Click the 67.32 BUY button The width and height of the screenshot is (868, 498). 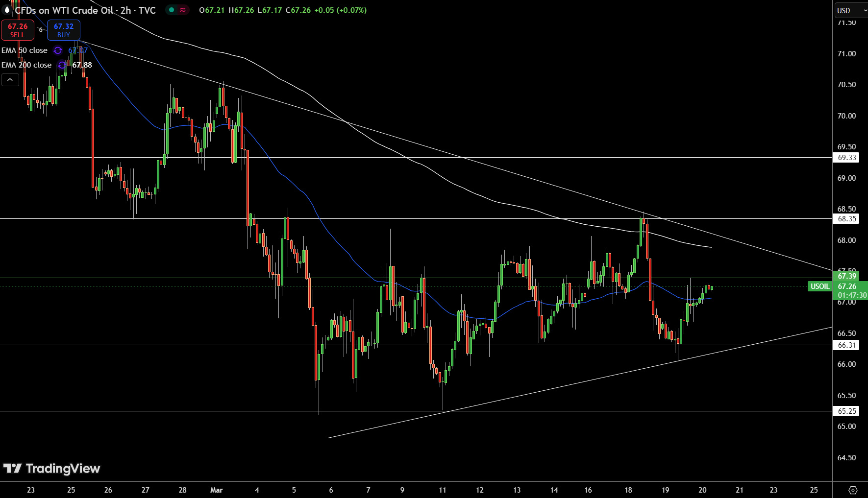(64, 30)
